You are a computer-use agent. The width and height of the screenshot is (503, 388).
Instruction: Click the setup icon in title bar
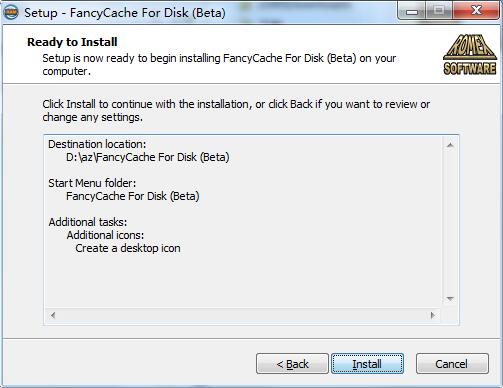point(11,13)
